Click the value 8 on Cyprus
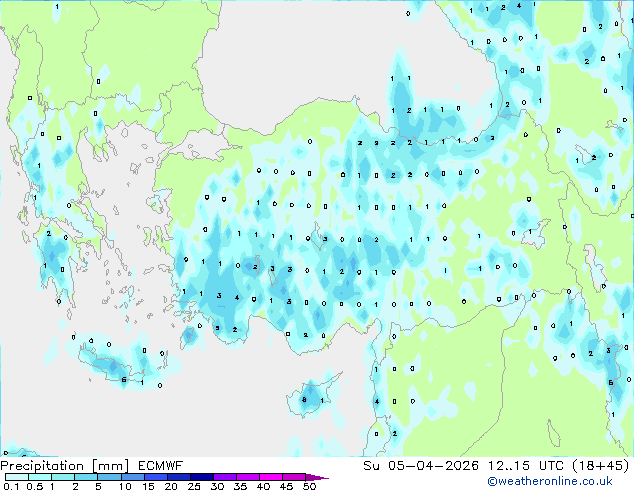This screenshot has height=490, width=634. pyautogui.click(x=304, y=400)
